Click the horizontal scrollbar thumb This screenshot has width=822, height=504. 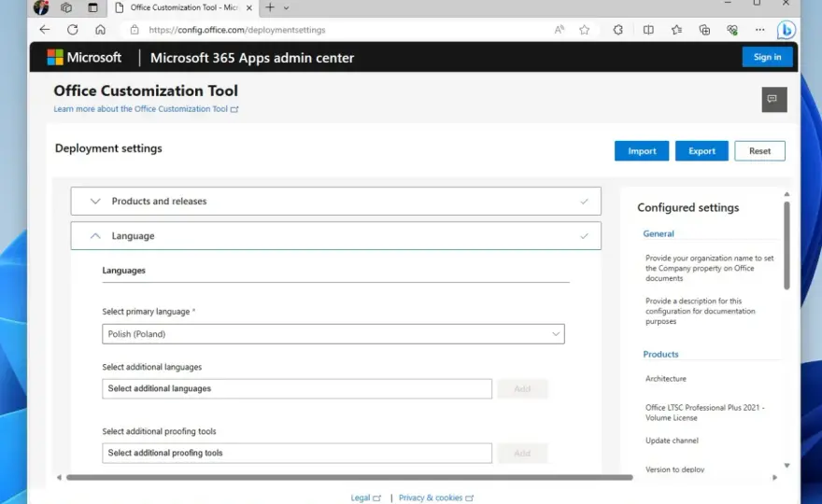tap(349, 477)
